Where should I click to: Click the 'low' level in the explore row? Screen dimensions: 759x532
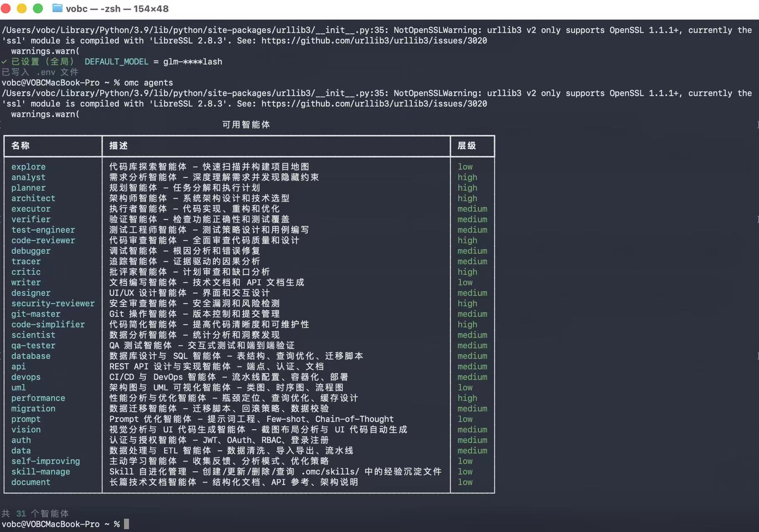point(465,167)
